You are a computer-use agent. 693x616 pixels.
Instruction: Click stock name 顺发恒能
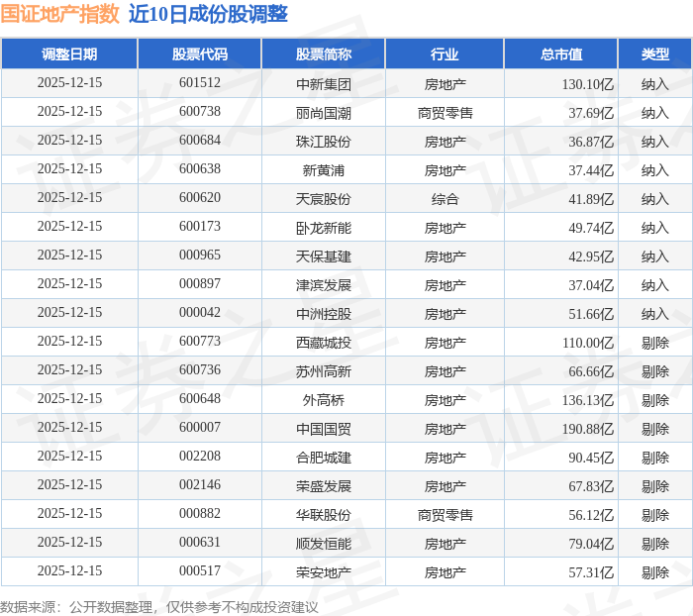tap(324, 544)
